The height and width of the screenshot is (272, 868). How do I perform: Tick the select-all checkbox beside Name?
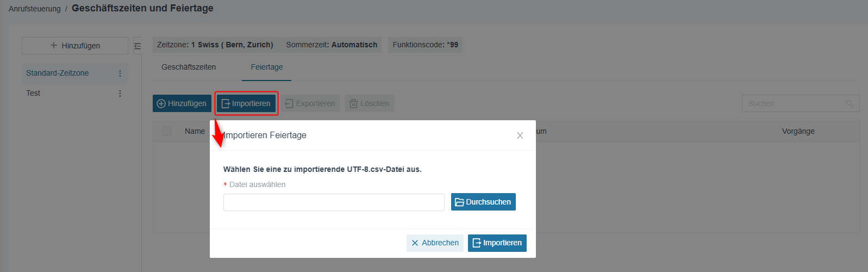[167, 131]
